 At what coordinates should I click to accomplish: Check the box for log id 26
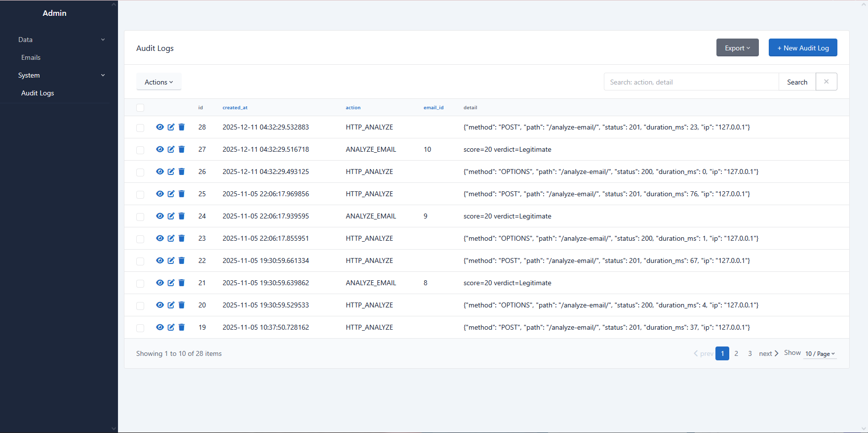pos(140,173)
